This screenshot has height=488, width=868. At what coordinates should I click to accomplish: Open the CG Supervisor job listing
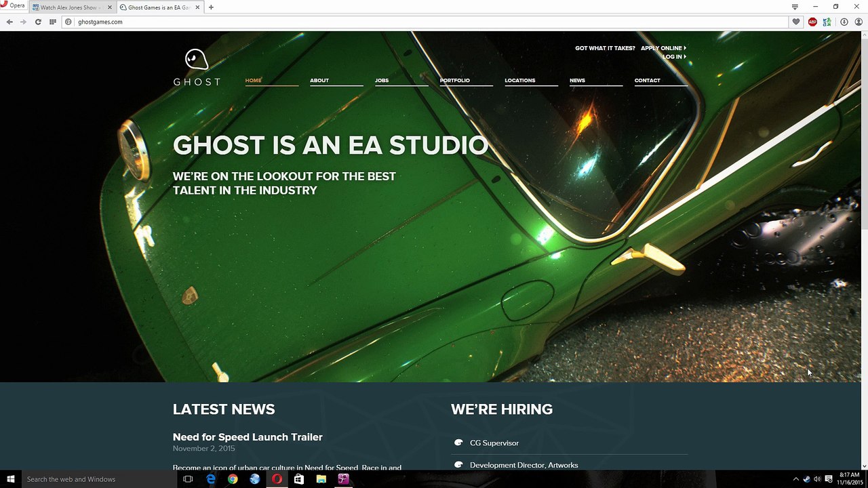point(494,443)
